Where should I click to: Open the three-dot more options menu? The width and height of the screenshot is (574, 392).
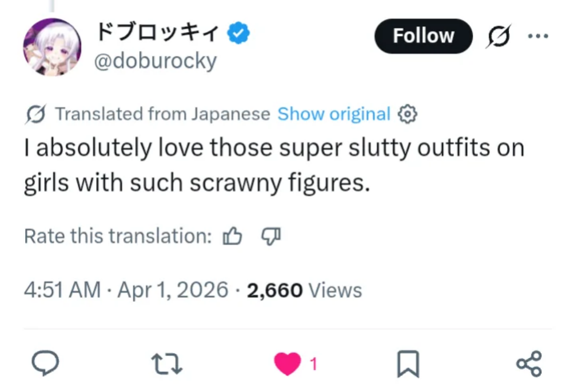click(538, 36)
